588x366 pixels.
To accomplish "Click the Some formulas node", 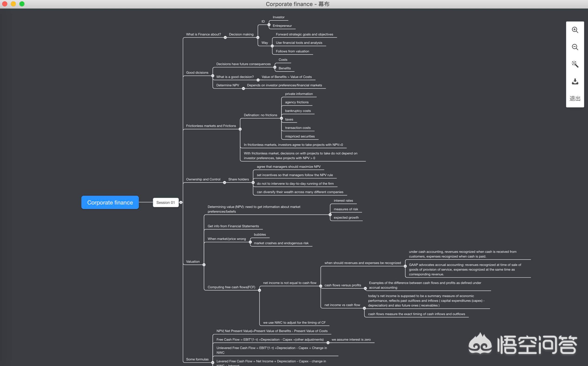I will pyautogui.click(x=197, y=359).
